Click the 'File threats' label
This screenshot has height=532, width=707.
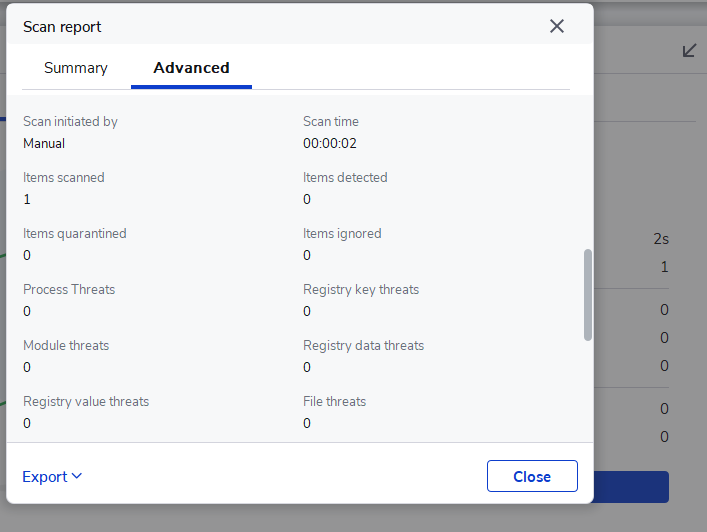(334, 401)
